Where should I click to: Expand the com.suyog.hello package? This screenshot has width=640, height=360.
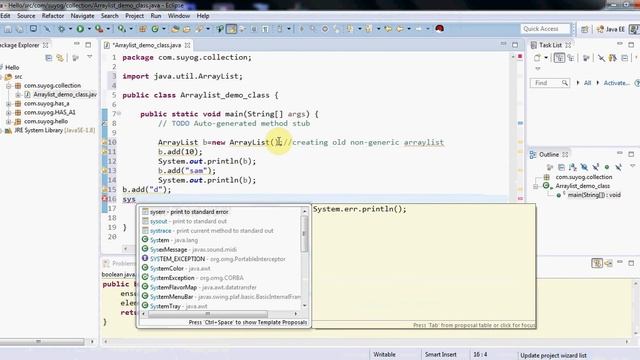pos(9,122)
